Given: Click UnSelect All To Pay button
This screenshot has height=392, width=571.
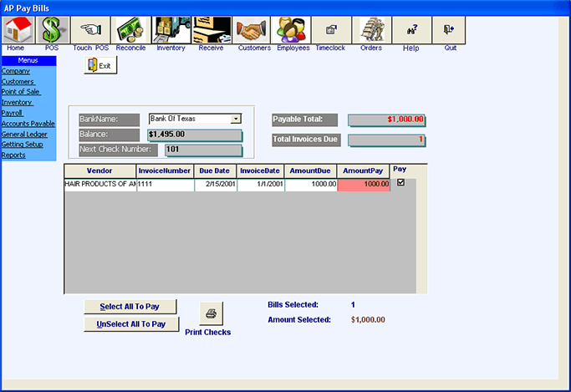Looking at the screenshot, I should coord(131,324).
